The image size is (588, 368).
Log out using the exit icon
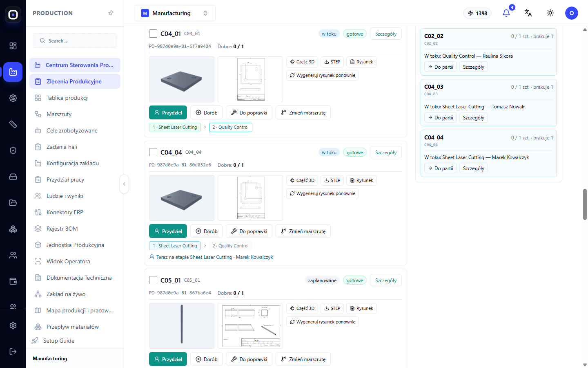point(13,352)
